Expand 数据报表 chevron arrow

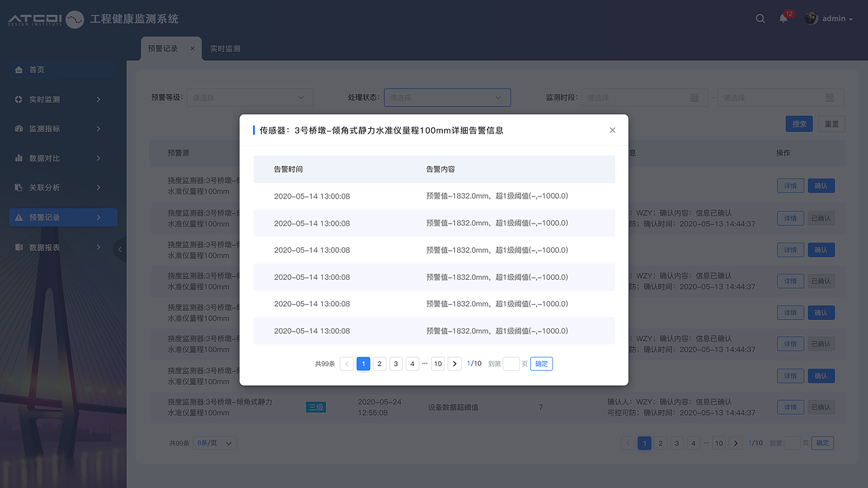[x=98, y=247]
